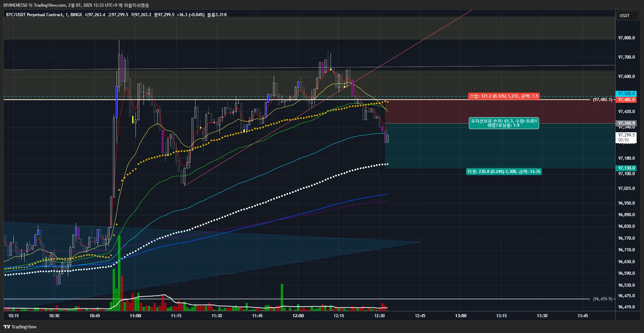This screenshot has width=644, height=333.
Task: Click the 96,590.0 price axis label
Action: click(626, 273)
